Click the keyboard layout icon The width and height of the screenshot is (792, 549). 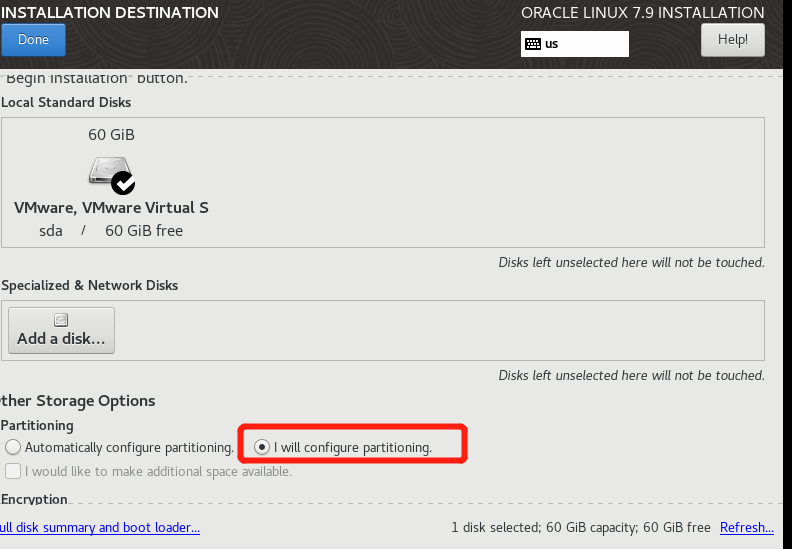point(533,44)
